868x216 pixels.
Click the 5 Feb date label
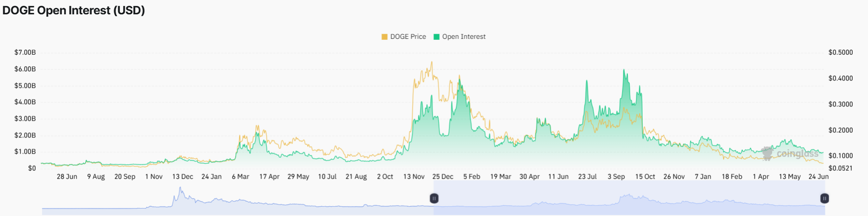472,177
